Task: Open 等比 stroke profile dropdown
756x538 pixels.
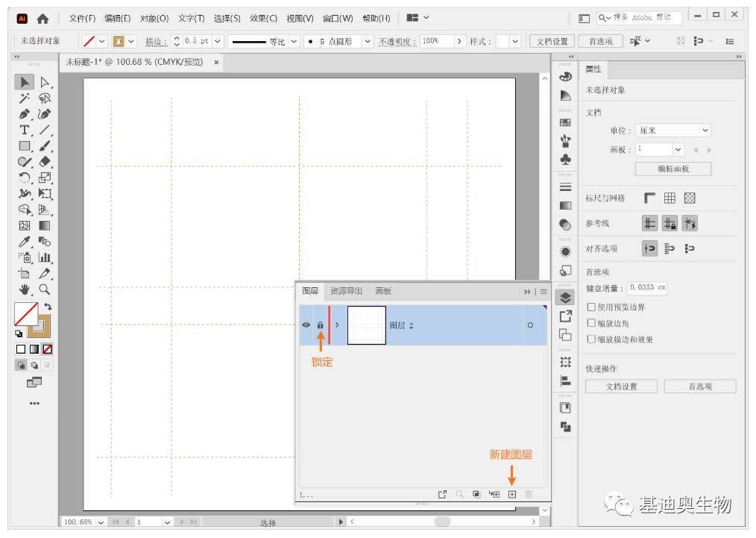Action: pyautogui.click(x=294, y=42)
